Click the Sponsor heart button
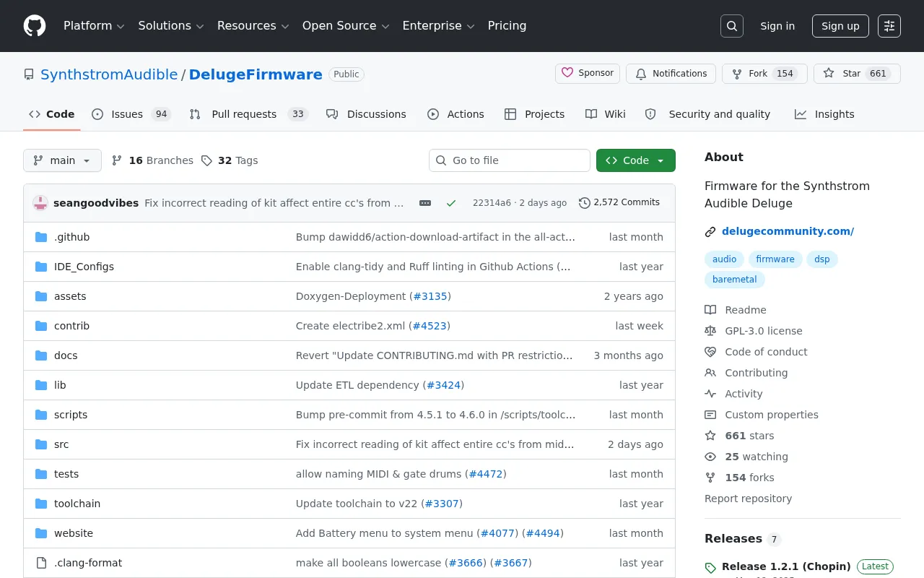Viewport: 924px width, 578px height. [x=588, y=73]
